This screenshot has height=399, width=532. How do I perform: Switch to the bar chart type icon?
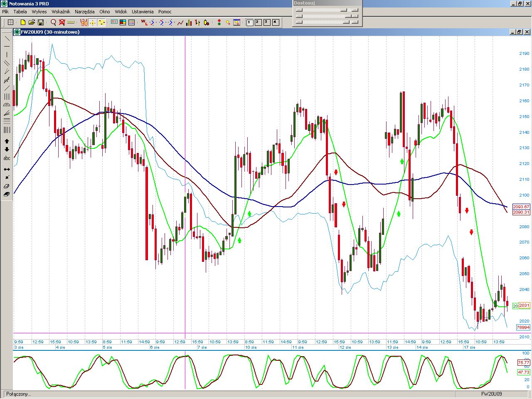click(189, 22)
